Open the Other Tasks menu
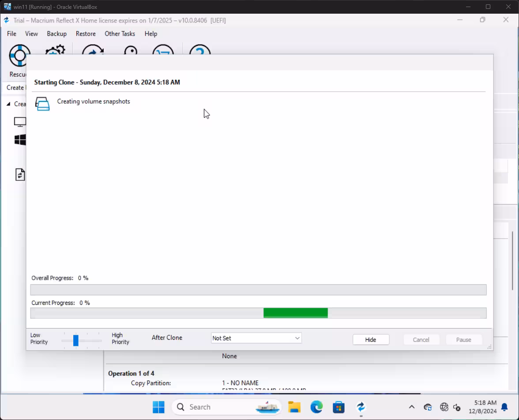Screen dimensions: 519x420 click(120, 34)
